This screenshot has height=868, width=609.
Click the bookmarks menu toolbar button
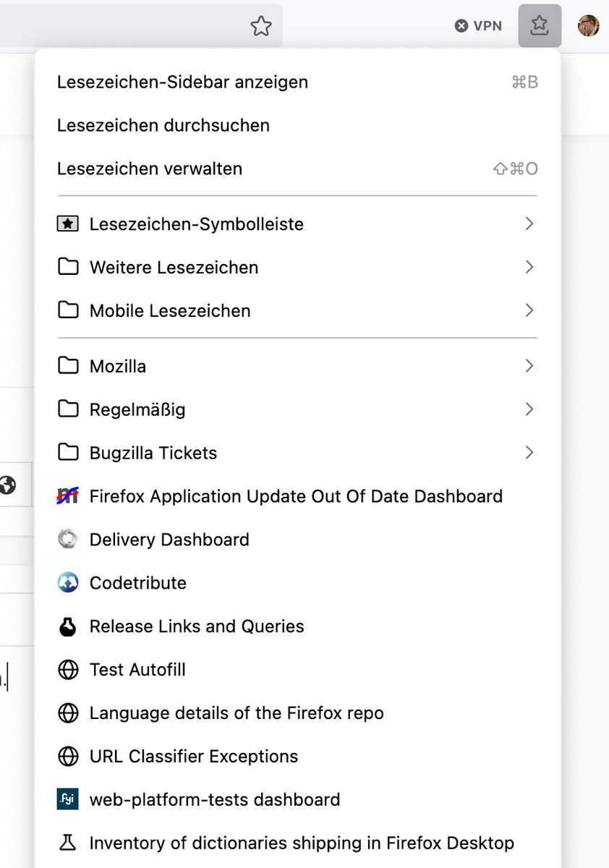click(540, 26)
